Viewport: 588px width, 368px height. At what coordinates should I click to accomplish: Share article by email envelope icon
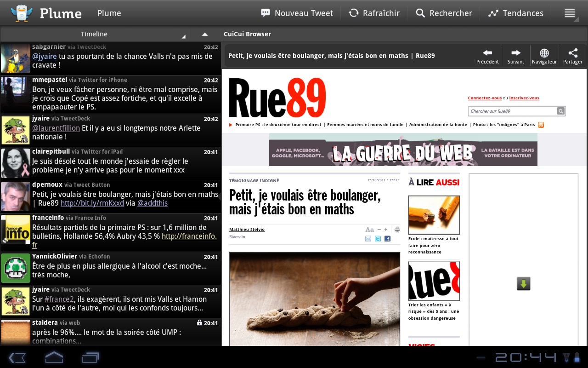pyautogui.click(x=368, y=239)
